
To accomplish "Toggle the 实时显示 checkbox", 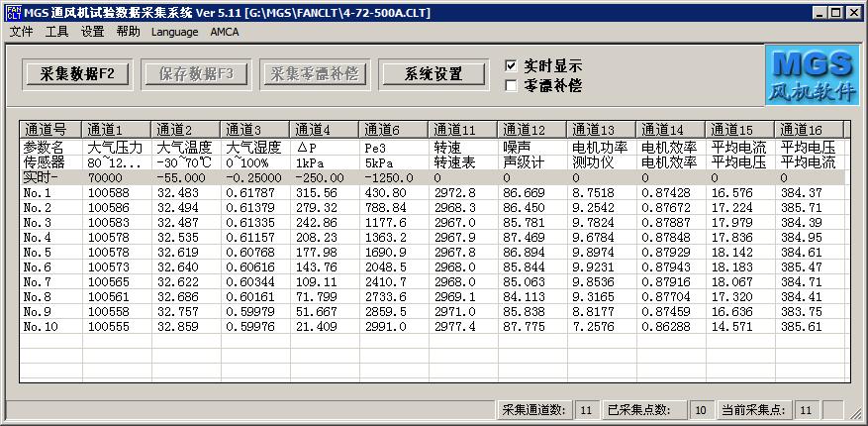I will click(512, 65).
